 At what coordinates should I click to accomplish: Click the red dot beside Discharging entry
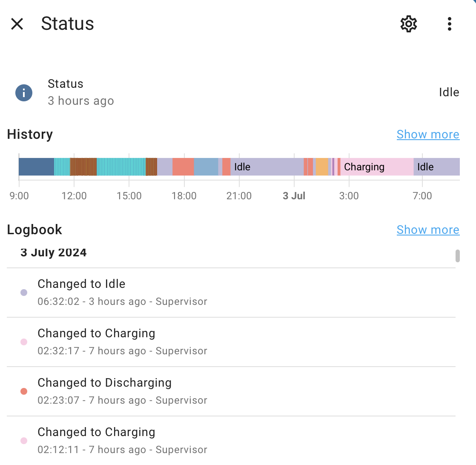[24, 391]
